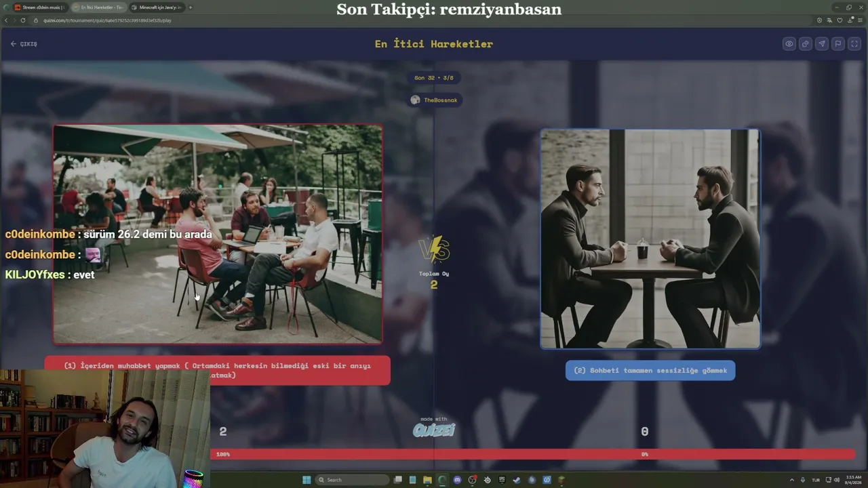Open browser downloads
This screenshot has width=868, height=488.
point(849,20)
